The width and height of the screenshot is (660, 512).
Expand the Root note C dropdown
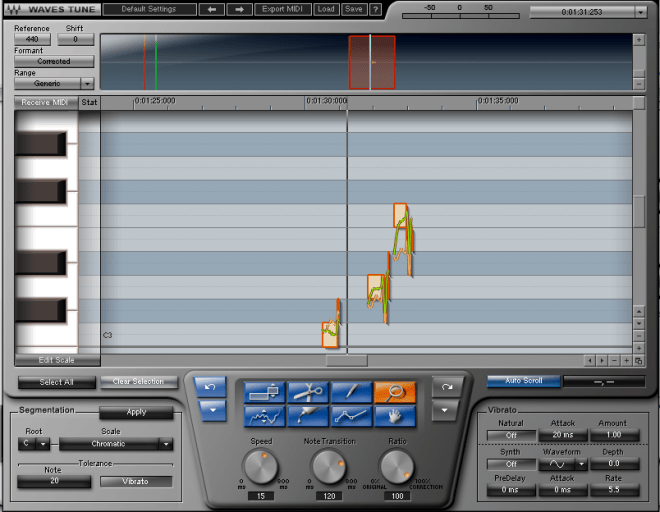tap(43, 444)
